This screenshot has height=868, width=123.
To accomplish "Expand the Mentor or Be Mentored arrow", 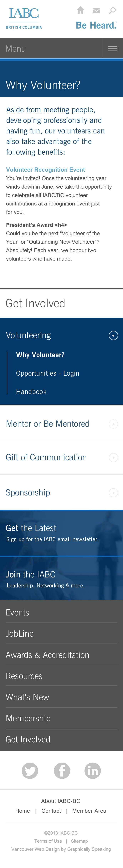I will pos(114,424).
